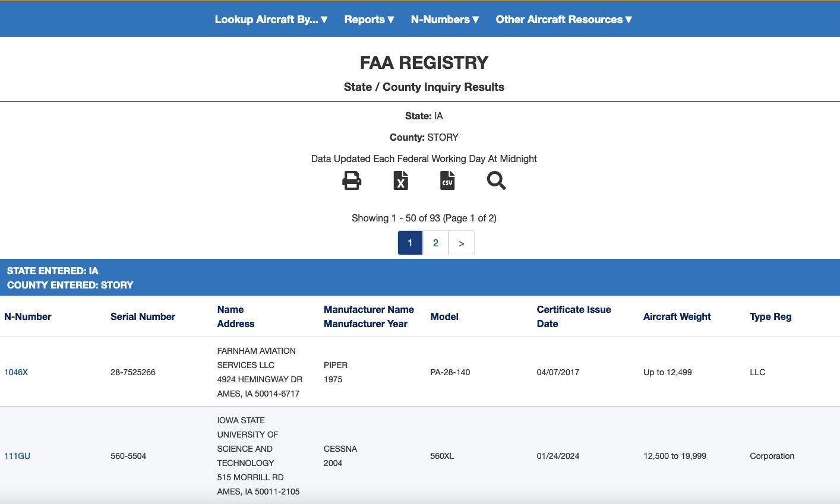840x504 pixels.
Task: Click the Name Address column header
Action: [236, 316]
